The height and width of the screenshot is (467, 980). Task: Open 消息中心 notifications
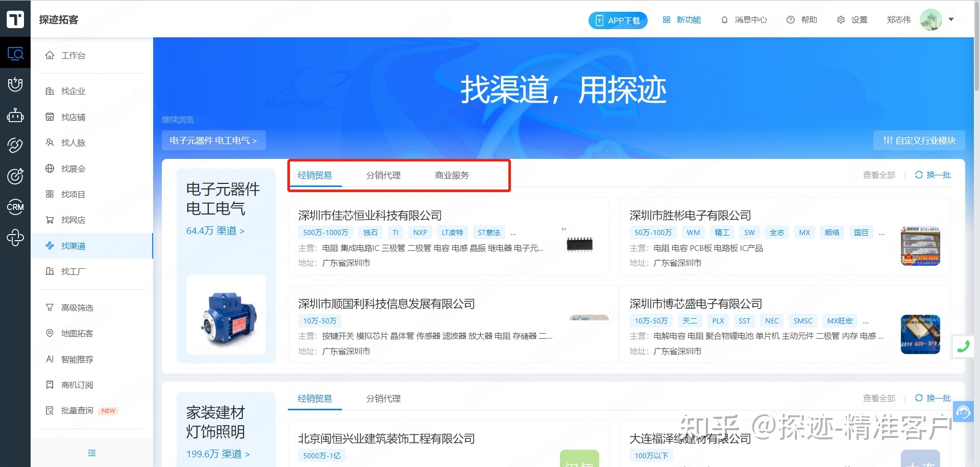[x=744, y=20]
